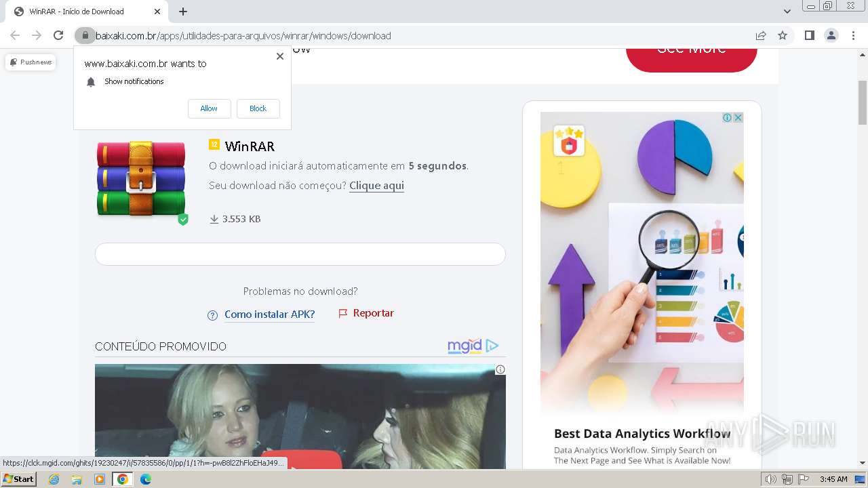
Task: Open 'Como instalar APK?' help link
Action: click(x=270, y=314)
